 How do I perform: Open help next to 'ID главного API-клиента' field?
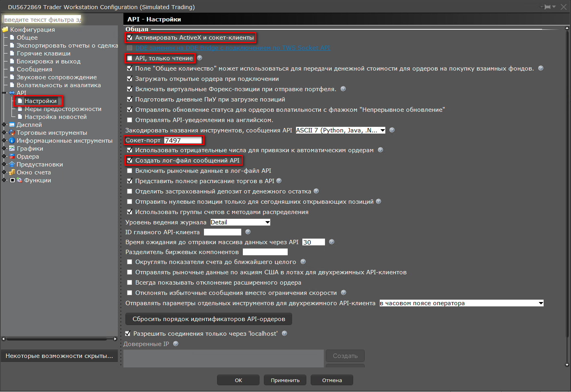pyautogui.click(x=248, y=232)
